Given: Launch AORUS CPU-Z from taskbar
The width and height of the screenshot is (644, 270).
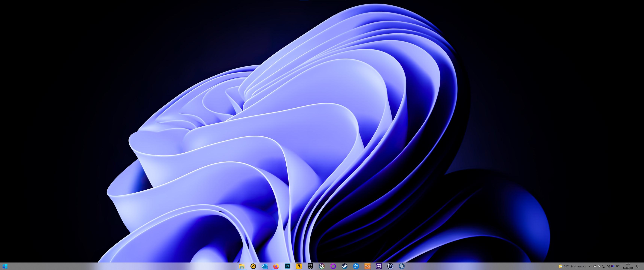Looking at the screenshot, I should pos(367,266).
